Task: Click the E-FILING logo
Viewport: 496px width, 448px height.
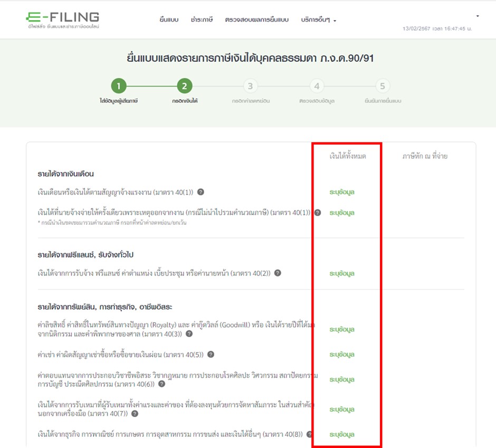Action: [x=63, y=20]
